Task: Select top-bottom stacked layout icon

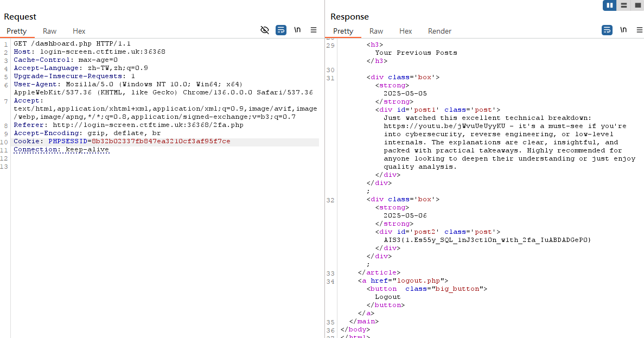Action: coord(624,5)
